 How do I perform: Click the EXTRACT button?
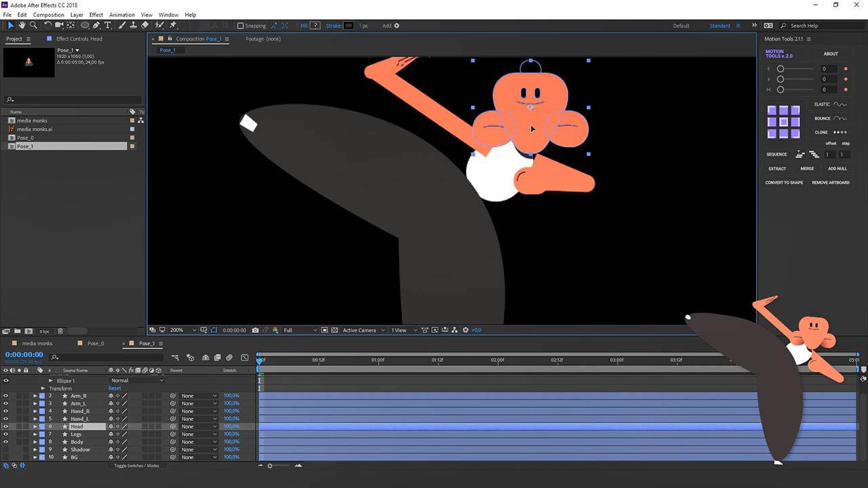[x=777, y=169]
